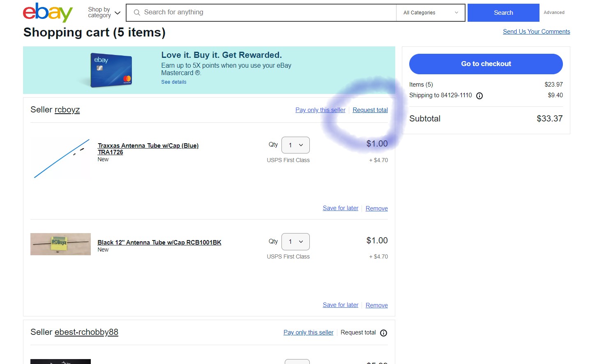Open Shop by category menu
This screenshot has width=604, height=364.
[104, 13]
